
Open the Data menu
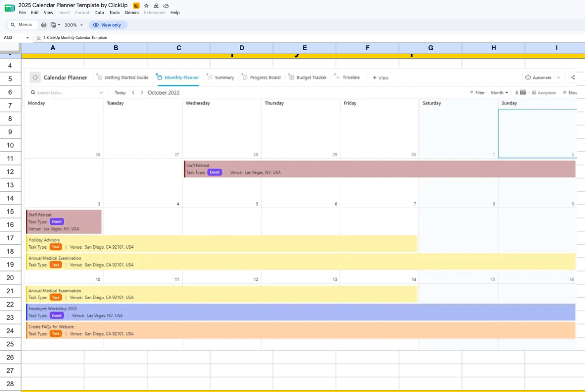99,13
